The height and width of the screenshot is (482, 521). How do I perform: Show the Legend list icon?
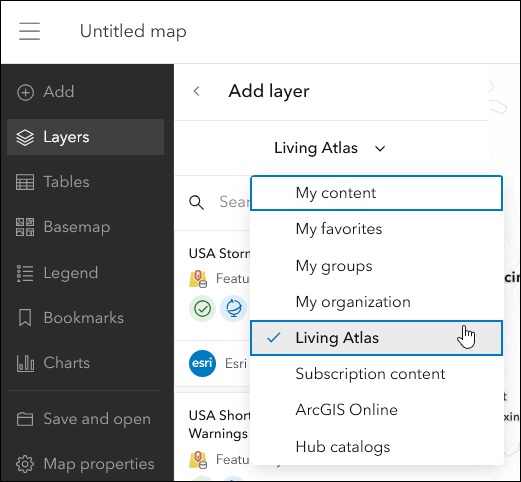(25, 273)
